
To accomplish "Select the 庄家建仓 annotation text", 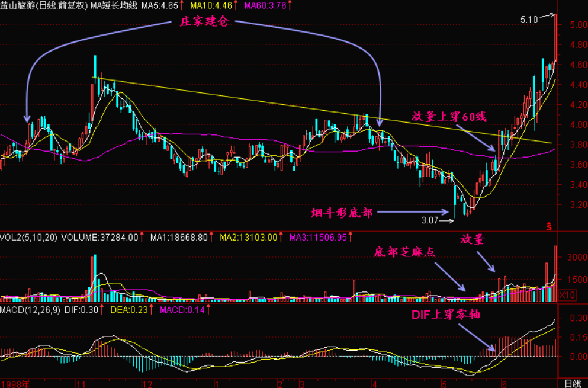I will (x=203, y=23).
